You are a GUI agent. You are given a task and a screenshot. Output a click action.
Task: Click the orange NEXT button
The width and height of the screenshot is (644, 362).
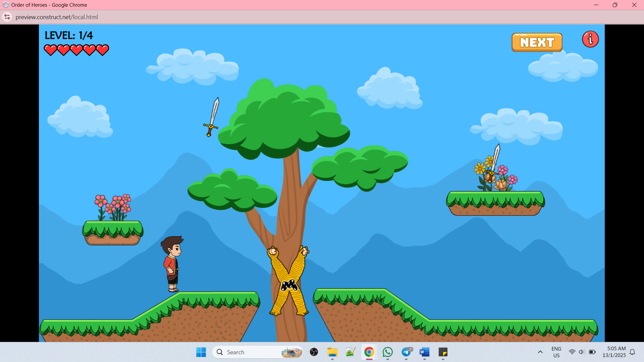pyautogui.click(x=537, y=42)
